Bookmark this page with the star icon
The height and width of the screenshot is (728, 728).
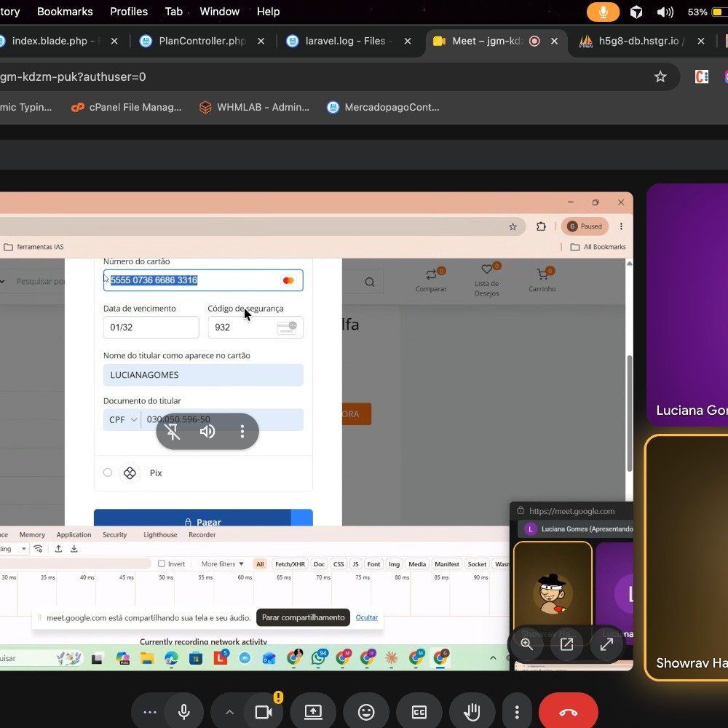(660, 76)
